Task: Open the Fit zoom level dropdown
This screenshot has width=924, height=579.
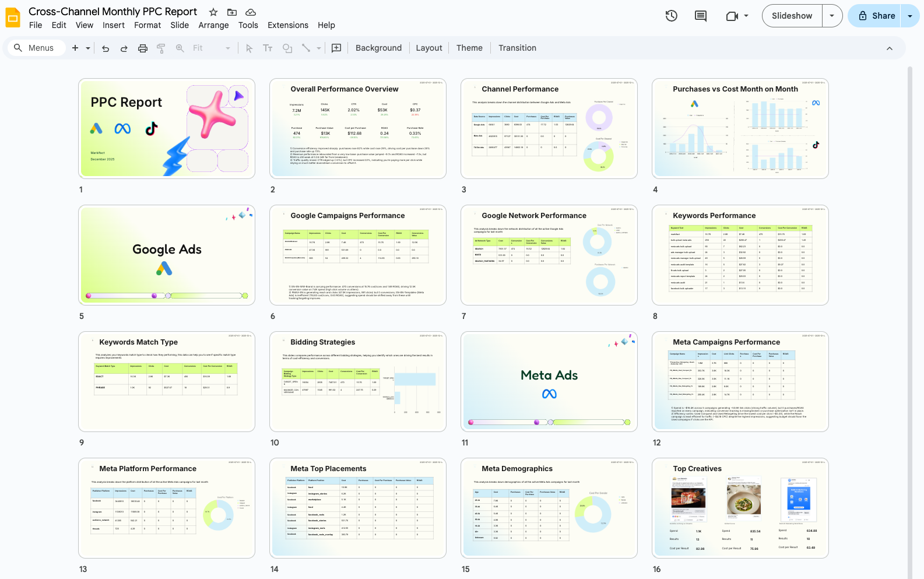Action: pos(211,48)
